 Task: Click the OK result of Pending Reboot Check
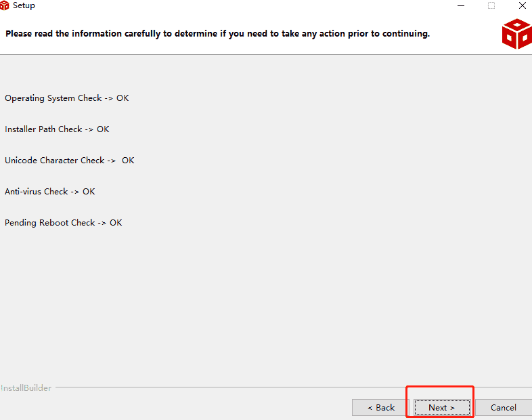(x=116, y=223)
